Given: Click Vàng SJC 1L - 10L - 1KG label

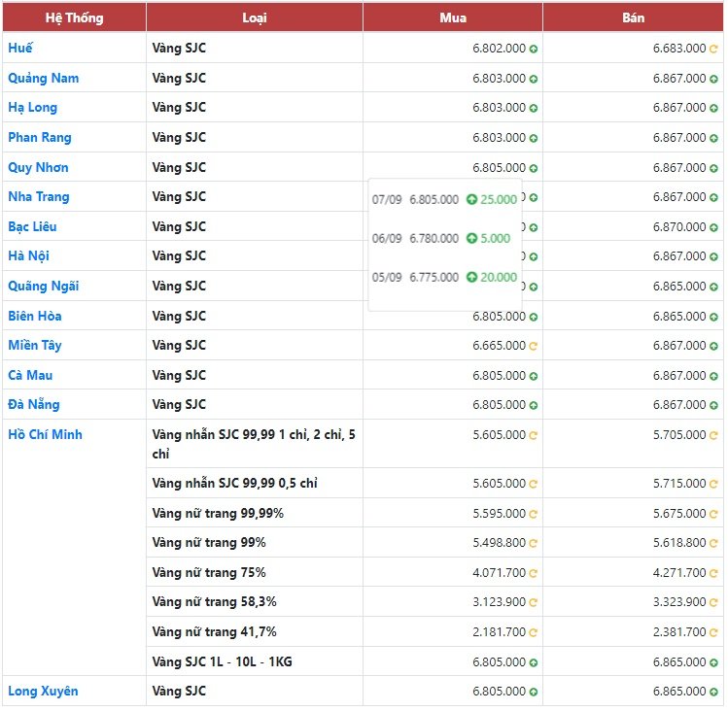Looking at the screenshot, I should 222,661.
